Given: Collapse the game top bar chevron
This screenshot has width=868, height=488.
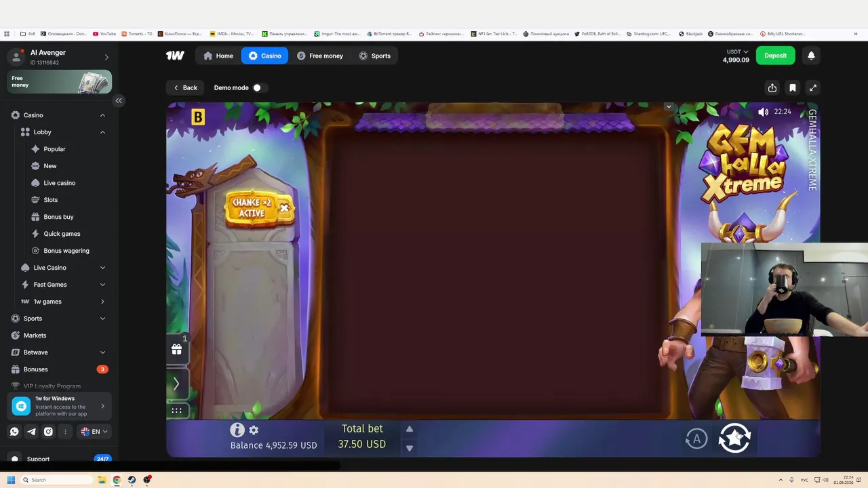Looking at the screenshot, I should (x=669, y=106).
